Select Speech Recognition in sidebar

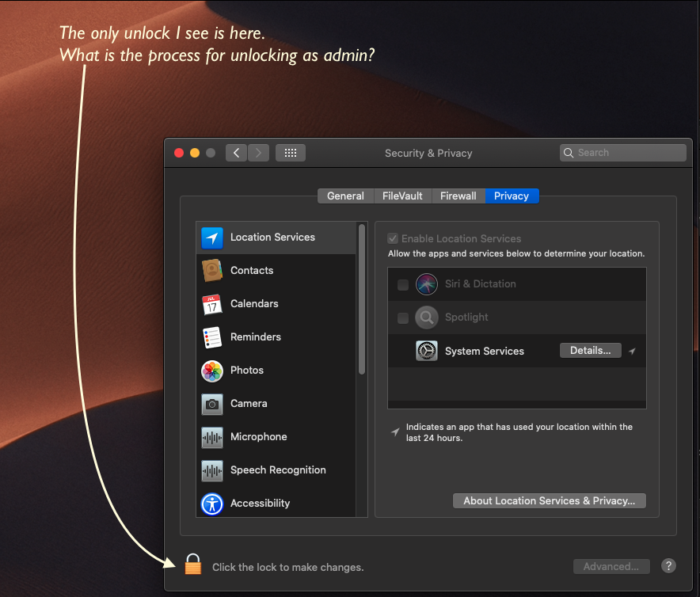276,470
